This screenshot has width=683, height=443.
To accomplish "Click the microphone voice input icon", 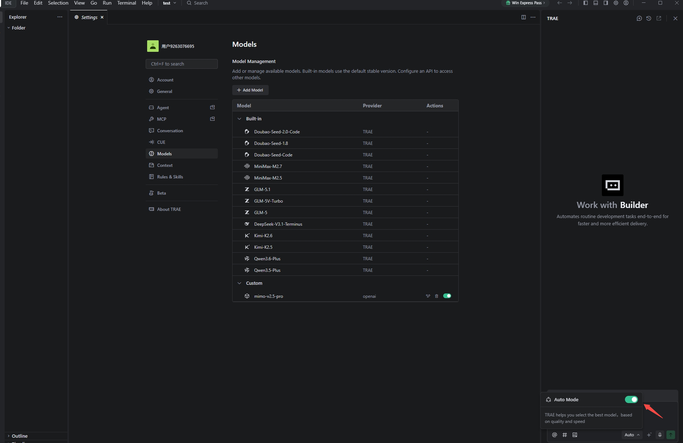I will (x=659, y=435).
